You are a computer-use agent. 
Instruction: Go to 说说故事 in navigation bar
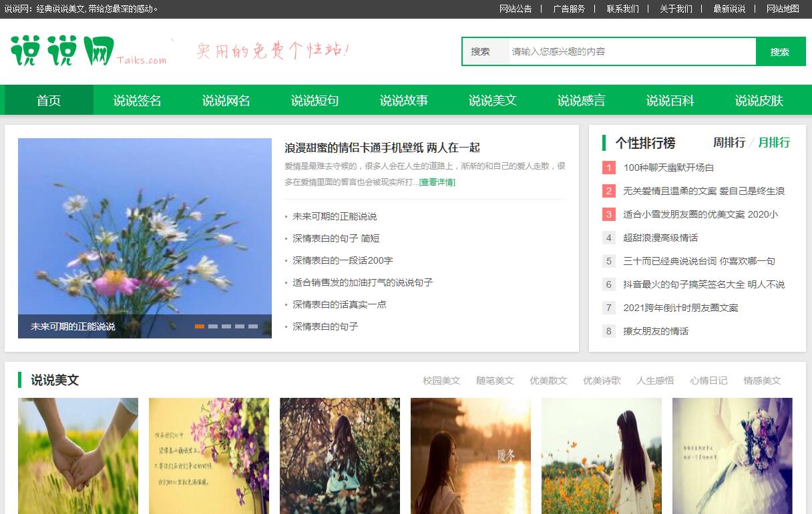tap(404, 101)
